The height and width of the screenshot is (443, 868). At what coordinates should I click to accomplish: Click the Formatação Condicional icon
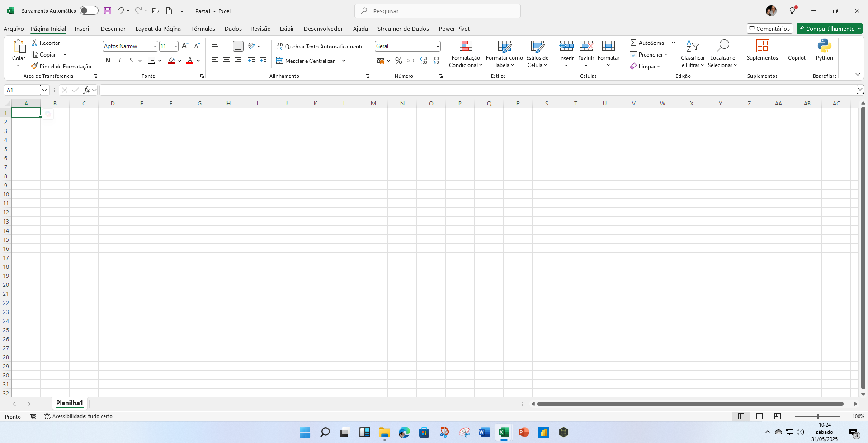(466, 46)
